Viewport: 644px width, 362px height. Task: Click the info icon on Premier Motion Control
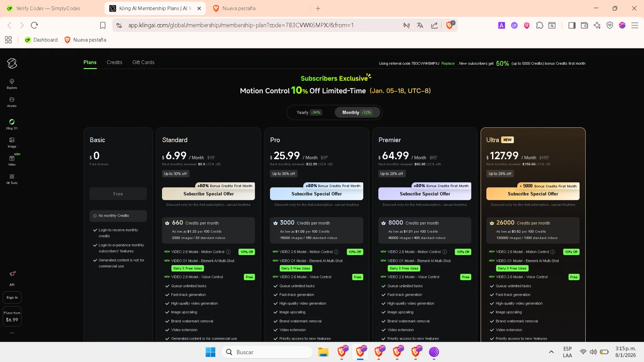[444, 252]
